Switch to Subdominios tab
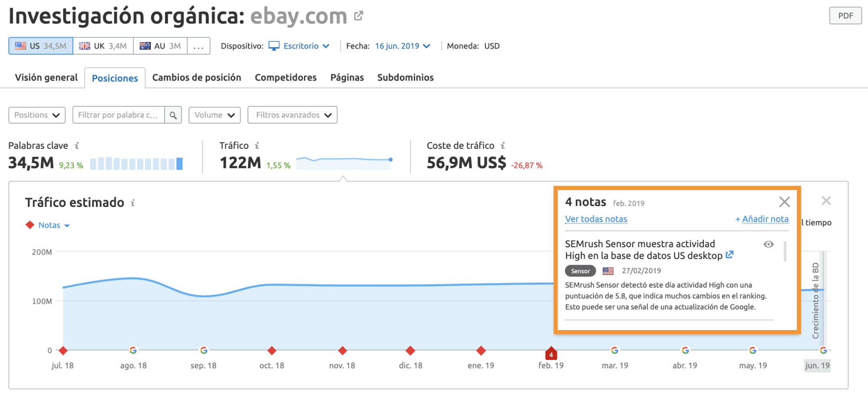The height and width of the screenshot is (399, 868). 405,78
